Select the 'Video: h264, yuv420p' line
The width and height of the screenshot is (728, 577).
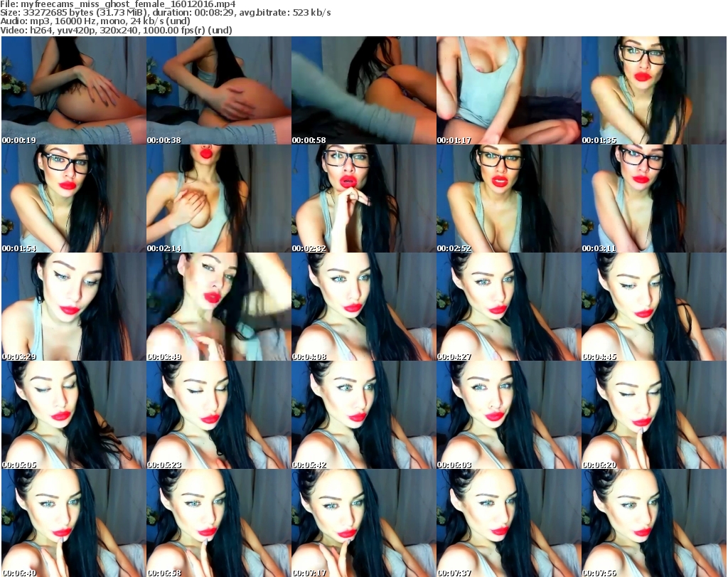[116, 30]
